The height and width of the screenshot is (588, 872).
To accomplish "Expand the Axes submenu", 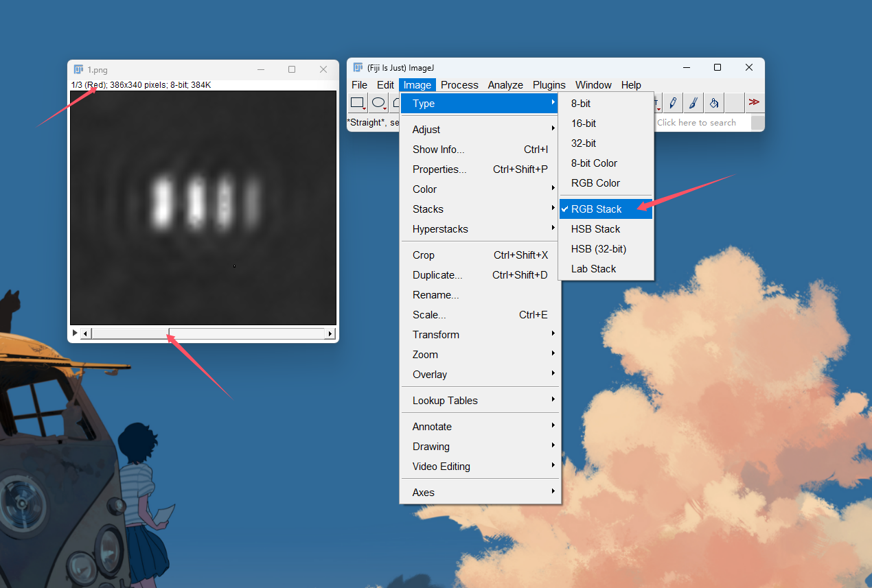I will (x=481, y=493).
